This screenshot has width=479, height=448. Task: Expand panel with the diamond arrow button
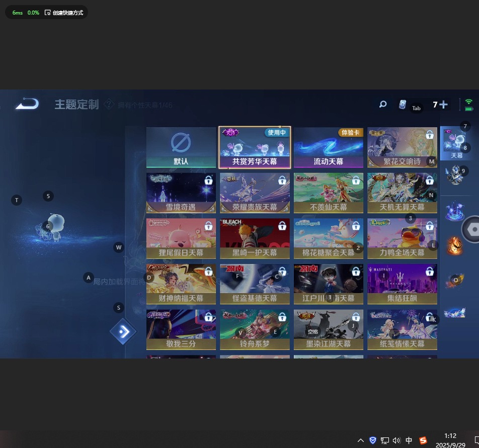coord(123,332)
